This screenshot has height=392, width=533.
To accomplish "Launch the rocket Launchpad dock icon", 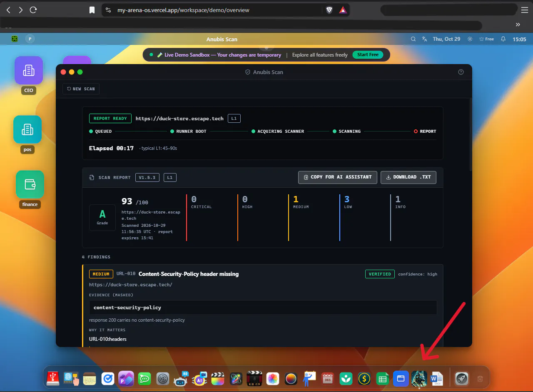I will (x=462, y=379).
